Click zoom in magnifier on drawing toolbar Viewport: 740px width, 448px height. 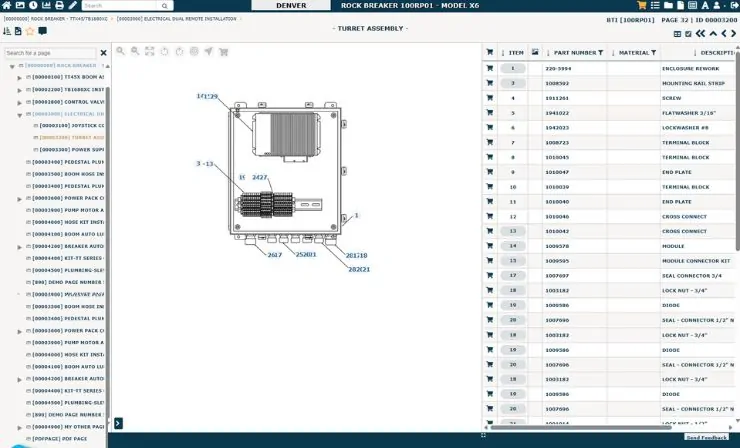(x=120, y=51)
